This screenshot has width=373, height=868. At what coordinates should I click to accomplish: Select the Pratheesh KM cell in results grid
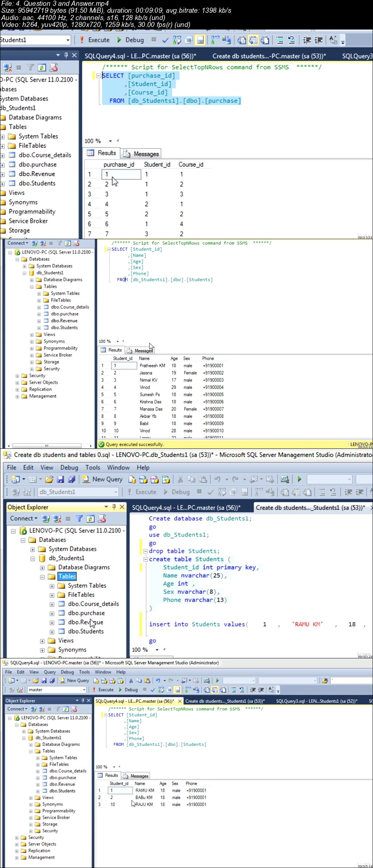[153, 366]
